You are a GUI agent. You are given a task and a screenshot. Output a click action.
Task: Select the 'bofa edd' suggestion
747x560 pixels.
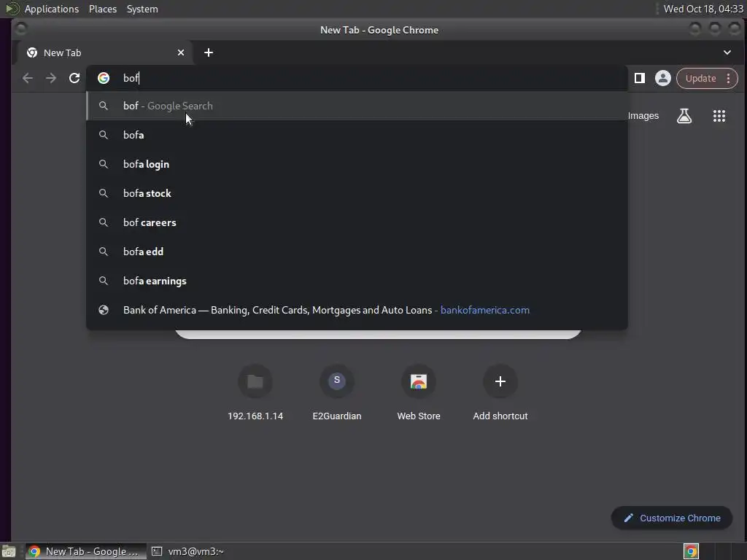coord(357,251)
